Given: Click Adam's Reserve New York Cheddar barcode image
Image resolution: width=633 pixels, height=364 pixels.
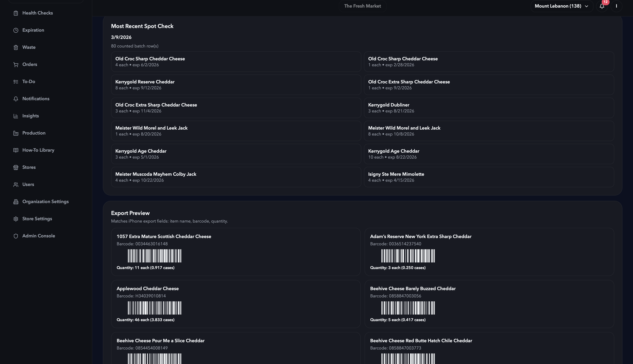Looking at the screenshot, I should point(408,256).
